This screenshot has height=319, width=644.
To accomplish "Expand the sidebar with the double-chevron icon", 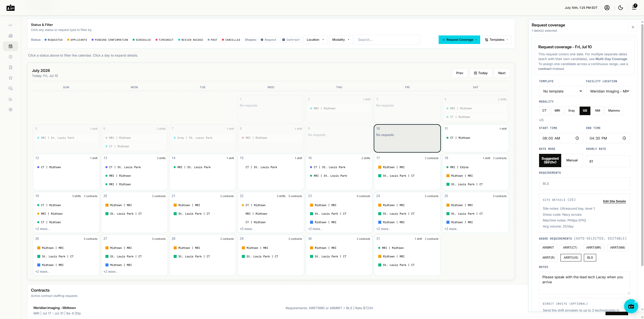I will (x=10, y=25).
